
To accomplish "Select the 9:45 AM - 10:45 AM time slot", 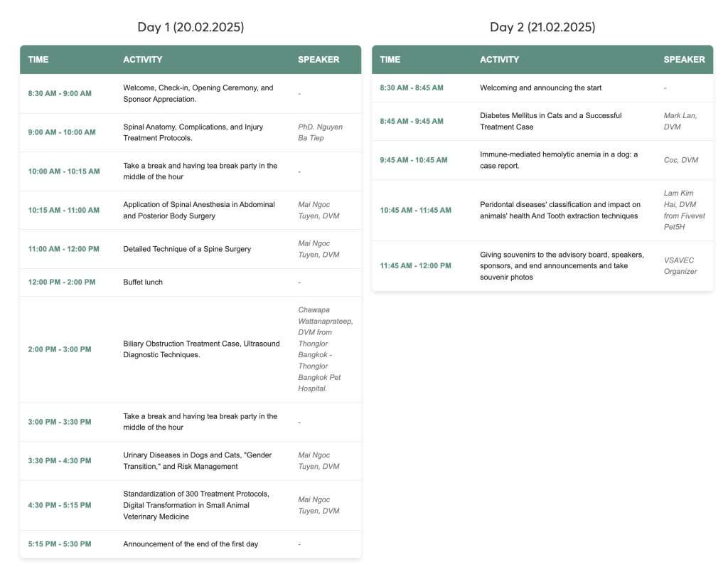I will 414,160.
